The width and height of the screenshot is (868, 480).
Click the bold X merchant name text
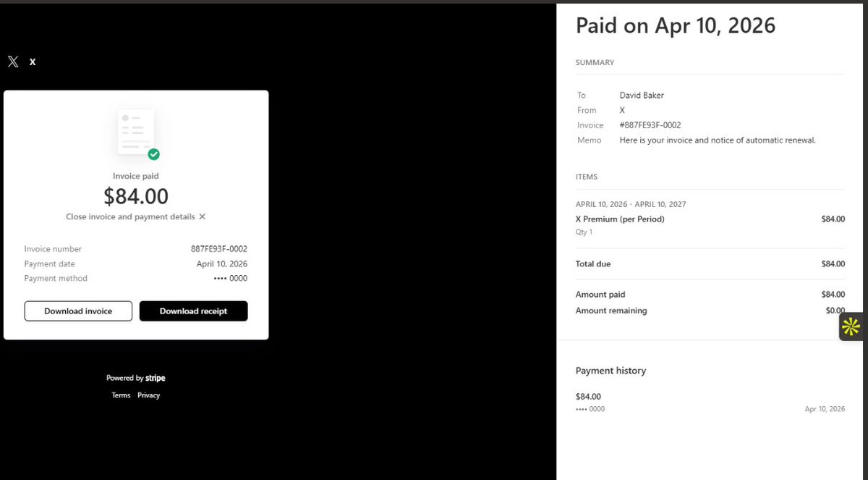click(x=33, y=62)
